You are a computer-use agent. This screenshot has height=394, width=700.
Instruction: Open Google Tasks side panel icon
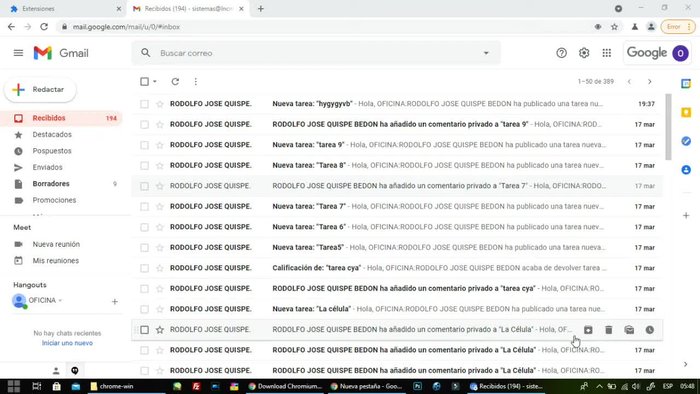[x=686, y=141]
